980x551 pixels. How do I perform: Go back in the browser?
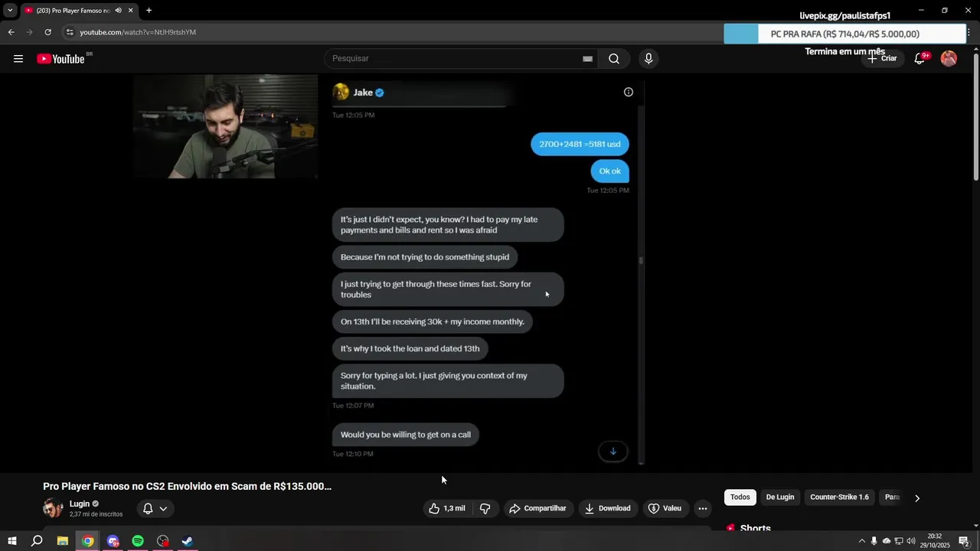click(x=11, y=32)
